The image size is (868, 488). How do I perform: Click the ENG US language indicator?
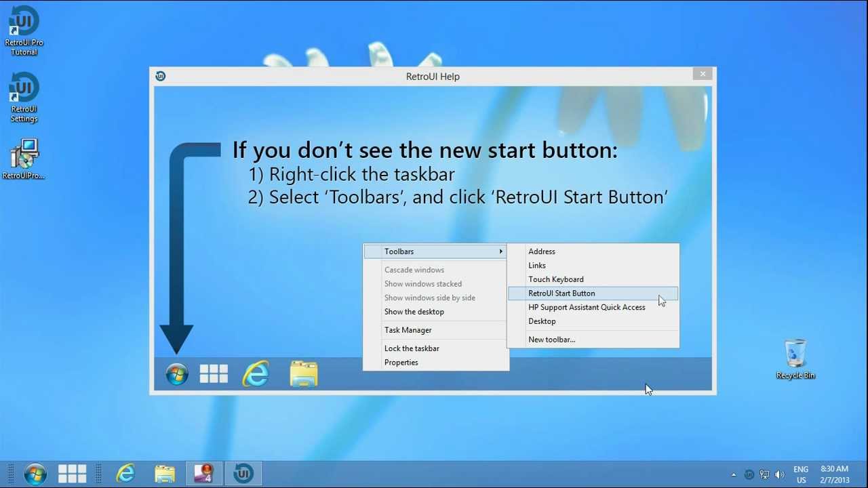[x=801, y=474]
